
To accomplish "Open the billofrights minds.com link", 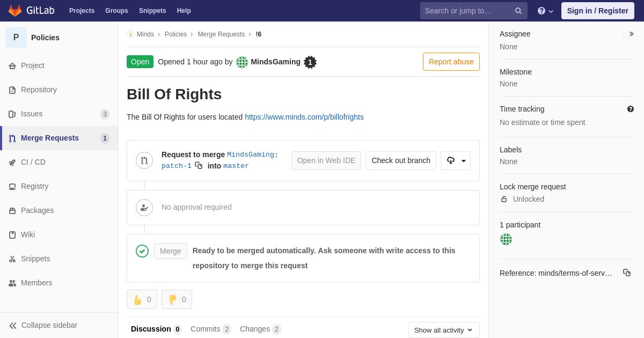I will (x=304, y=117).
